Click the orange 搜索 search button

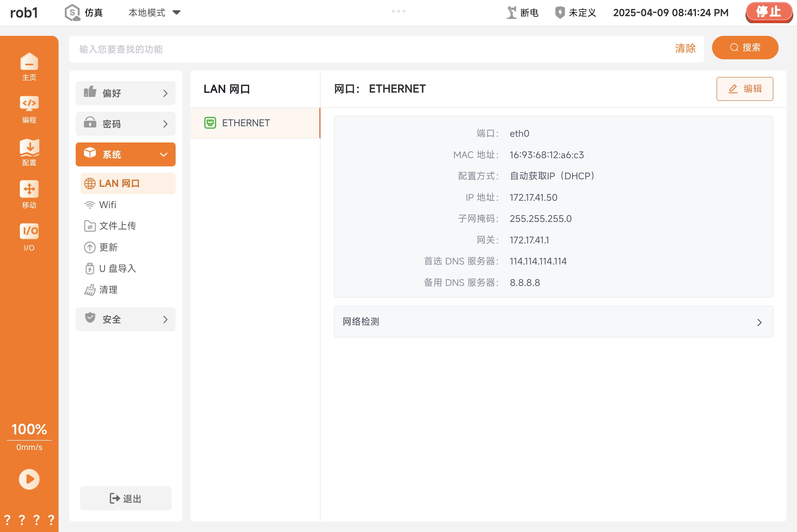point(745,48)
